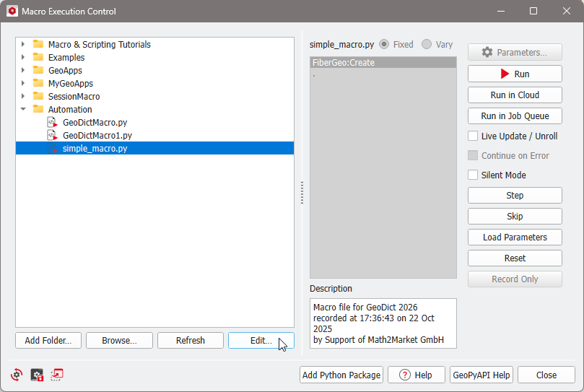Click Add Folder button

48,340
